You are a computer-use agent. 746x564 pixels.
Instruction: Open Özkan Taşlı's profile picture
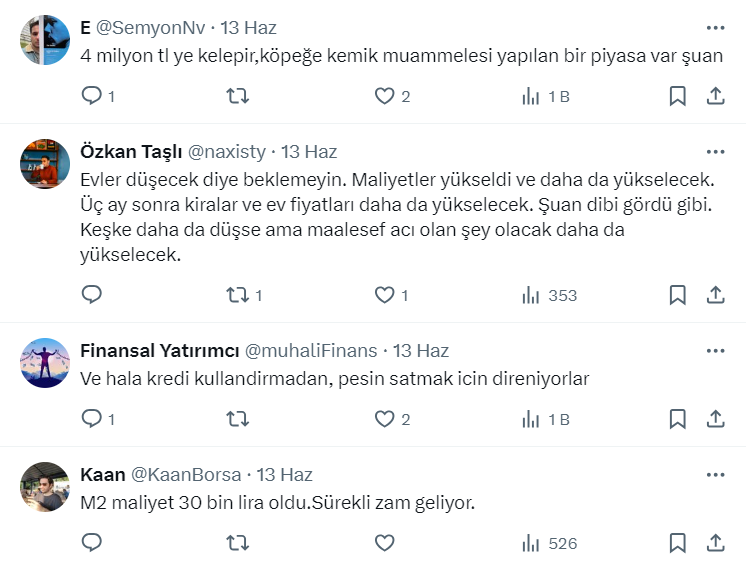[45, 164]
